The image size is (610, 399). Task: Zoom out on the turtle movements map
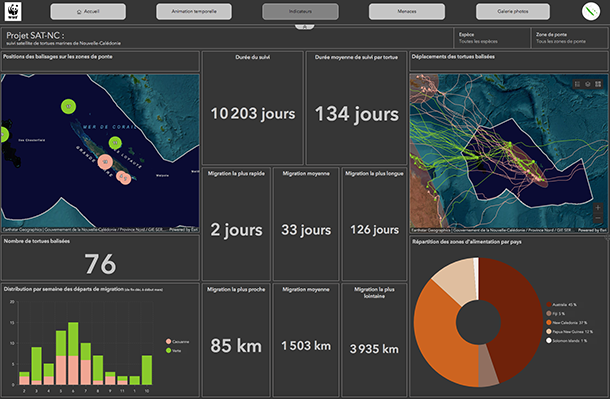coord(598,218)
